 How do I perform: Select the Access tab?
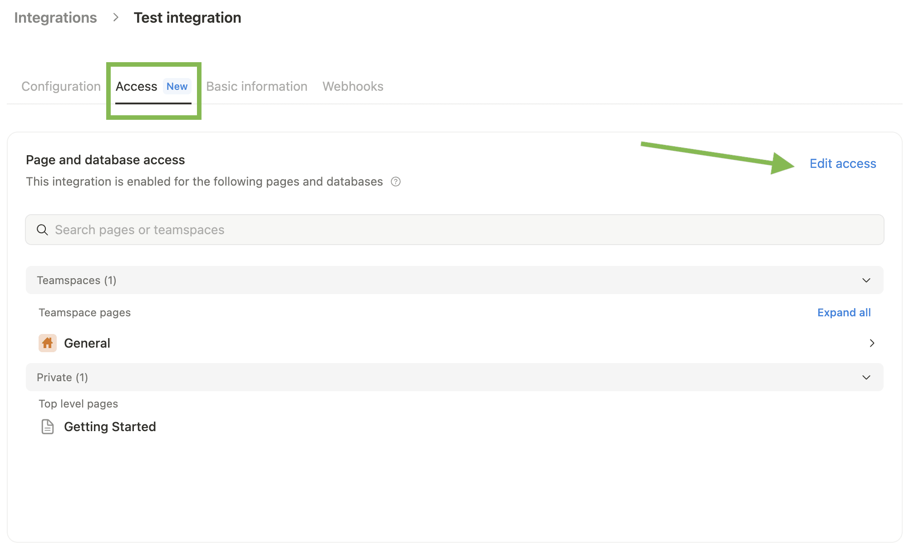[136, 86]
